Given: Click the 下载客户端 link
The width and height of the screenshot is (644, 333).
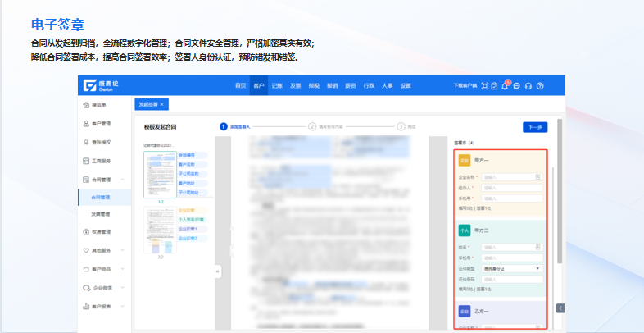Looking at the screenshot, I should pos(465,85).
